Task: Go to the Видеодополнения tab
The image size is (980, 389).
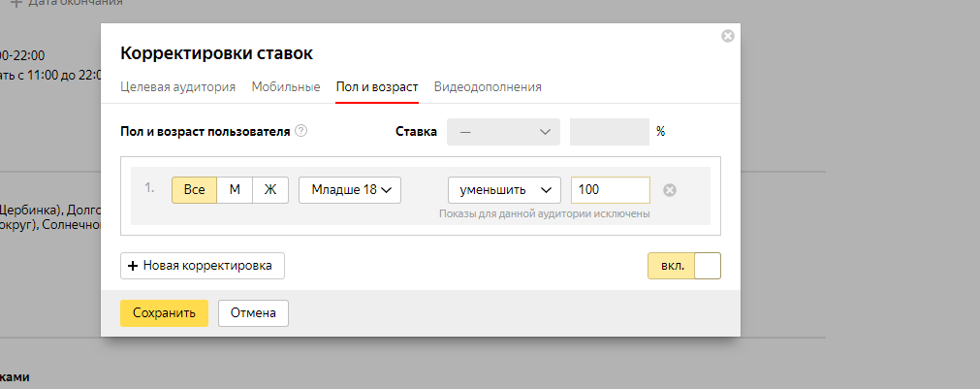Action: coord(488,87)
